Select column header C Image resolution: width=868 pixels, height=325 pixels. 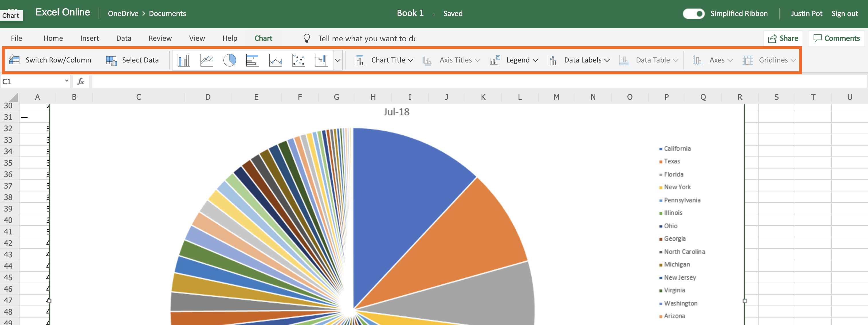[138, 97]
